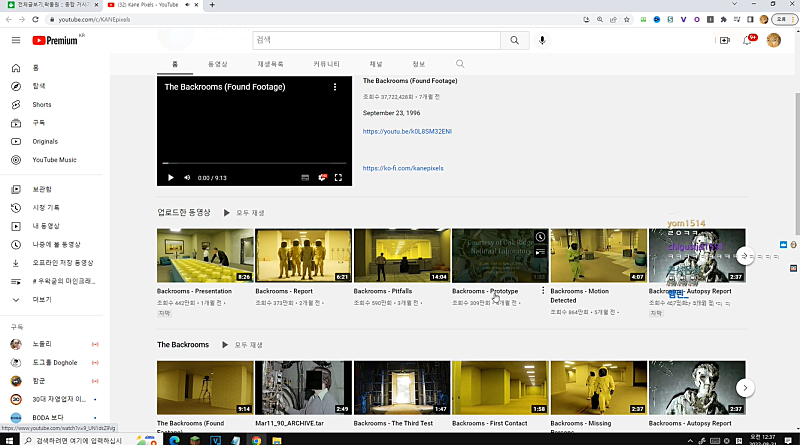Click the voice search microphone icon
This screenshot has width=800, height=445.
(543, 40)
